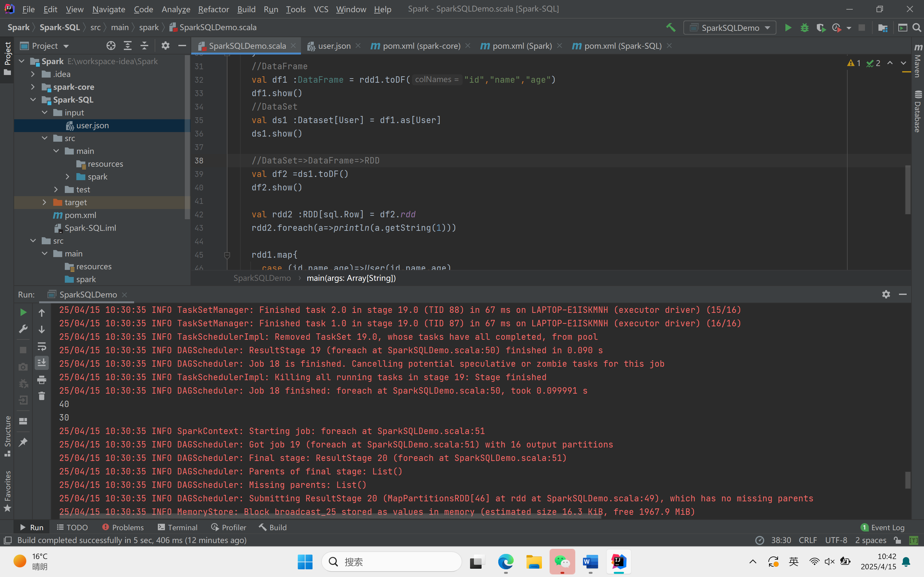Expand the target folder in the Project tree
The width and height of the screenshot is (924, 577).
(44, 202)
